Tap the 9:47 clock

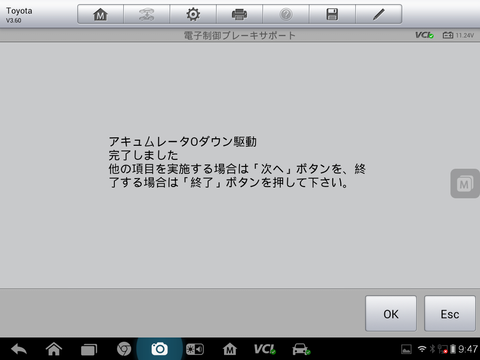[468, 349]
